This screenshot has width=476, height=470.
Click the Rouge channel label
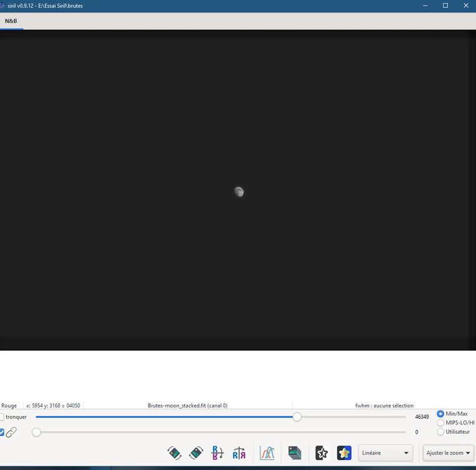click(9, 405)
